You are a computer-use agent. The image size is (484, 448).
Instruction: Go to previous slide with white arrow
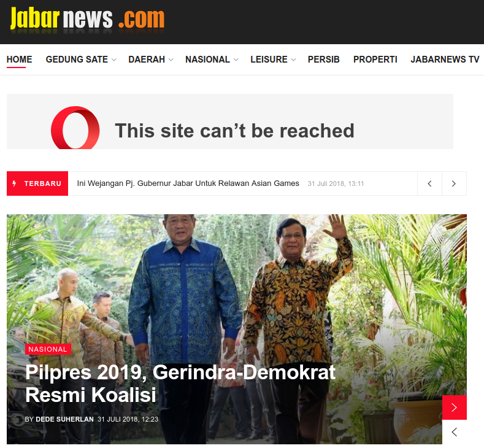[x=455, y=432]
